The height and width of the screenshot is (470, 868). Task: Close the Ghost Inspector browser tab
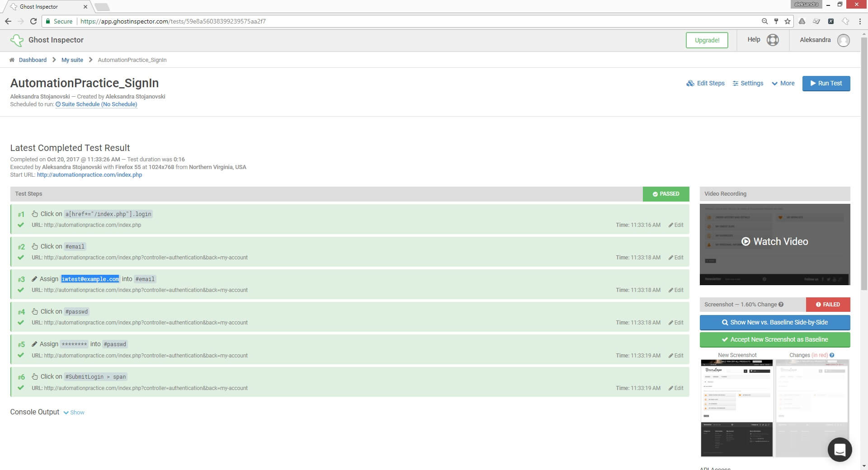coord(85,7)
